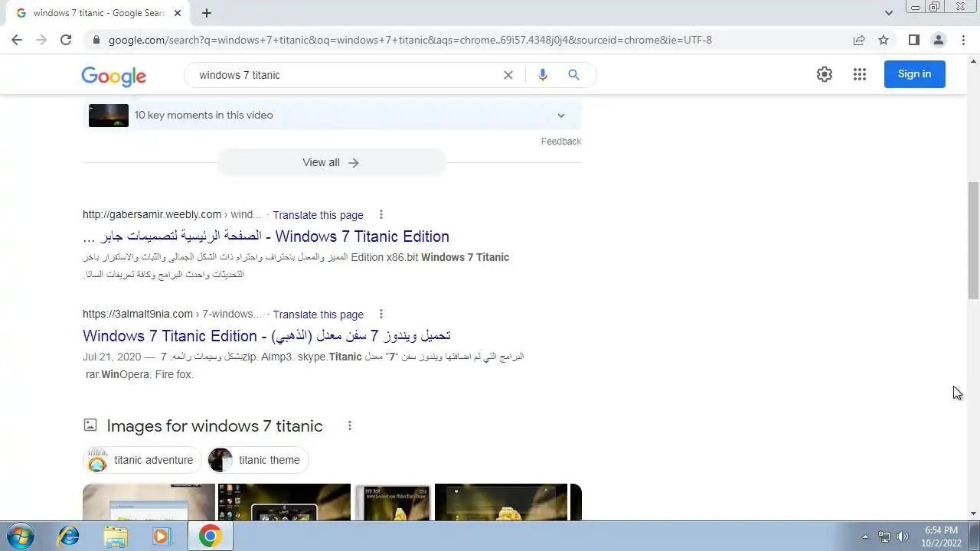Start search by voice microphone
Viewport: 980px width, 551px height.
coord(543,75)
